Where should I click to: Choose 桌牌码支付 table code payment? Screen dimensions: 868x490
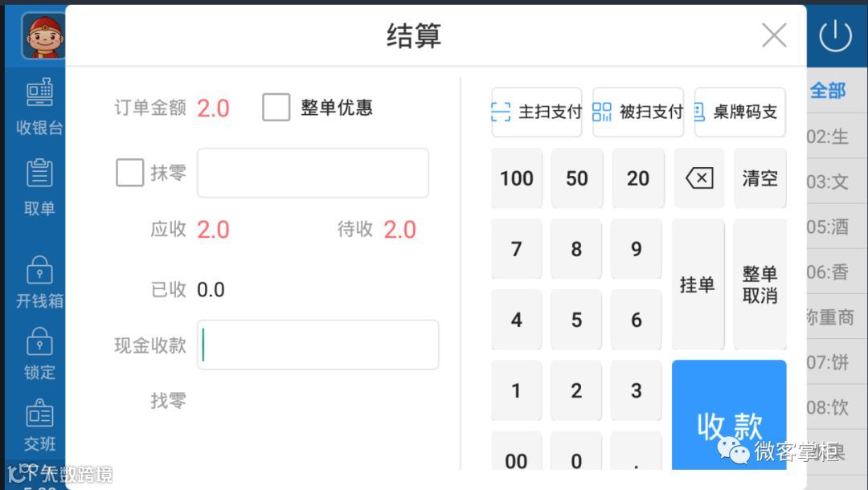point(740,112)
